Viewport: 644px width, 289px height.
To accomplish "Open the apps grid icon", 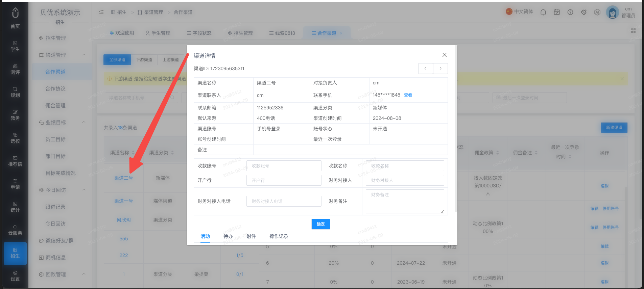I will tap(633, 30).
